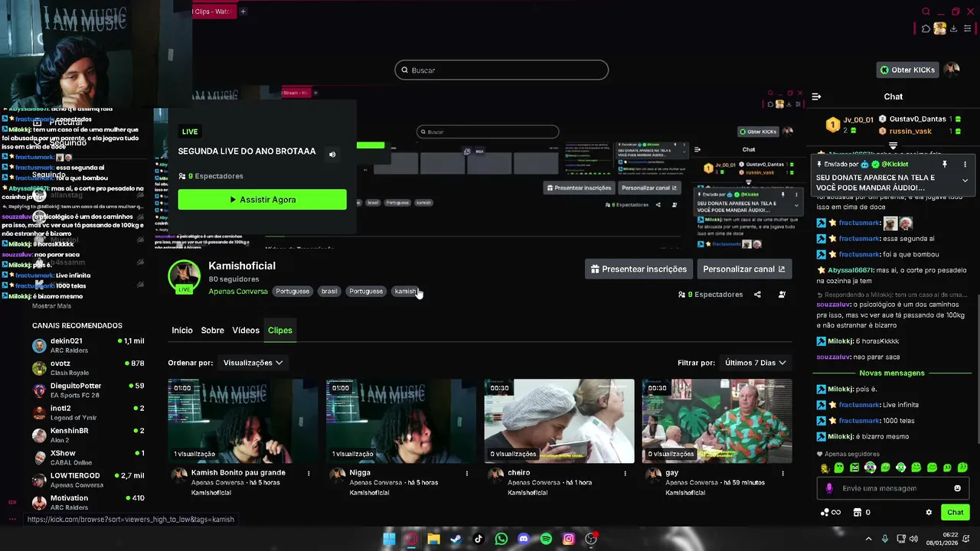Send message with green Chat button

[955, 513]
